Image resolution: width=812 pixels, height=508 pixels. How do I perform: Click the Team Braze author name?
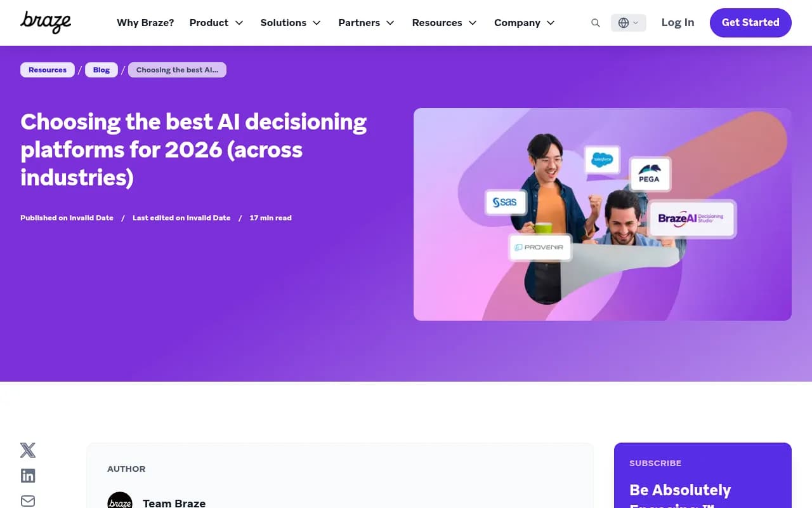pyautogui.click(x=174, y=503)
